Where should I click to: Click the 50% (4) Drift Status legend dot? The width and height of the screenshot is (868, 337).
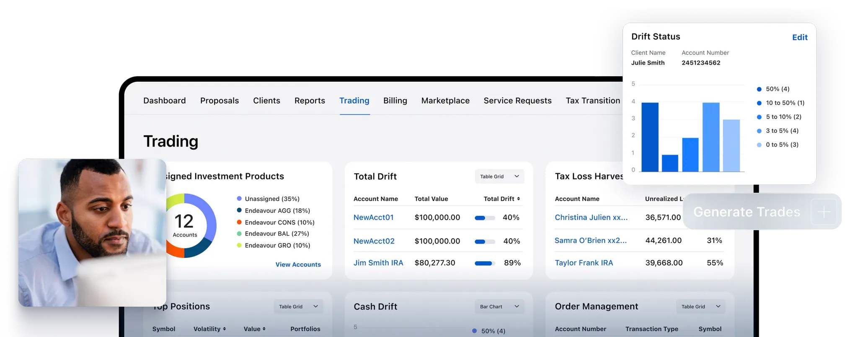pos(759,89)
